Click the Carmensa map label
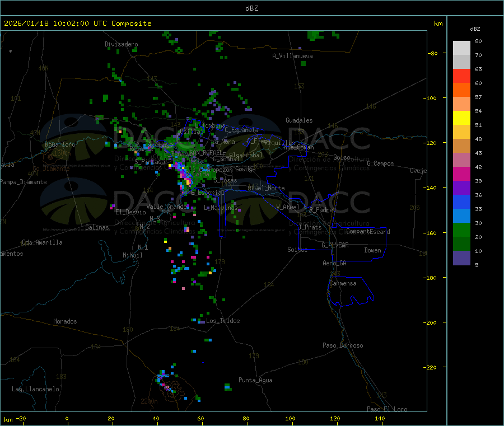The image size is (504, 426). 343,283
